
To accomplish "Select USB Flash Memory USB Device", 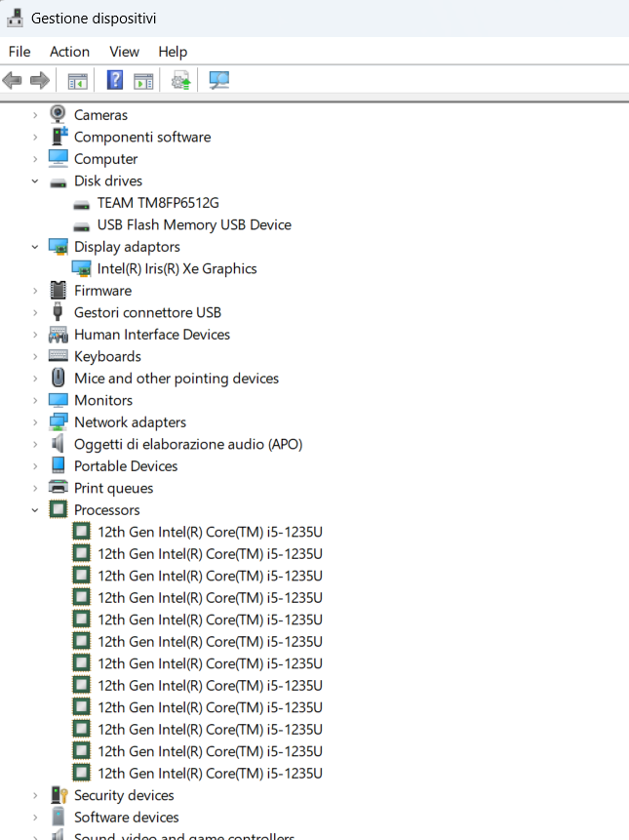I will coord(194,225).
